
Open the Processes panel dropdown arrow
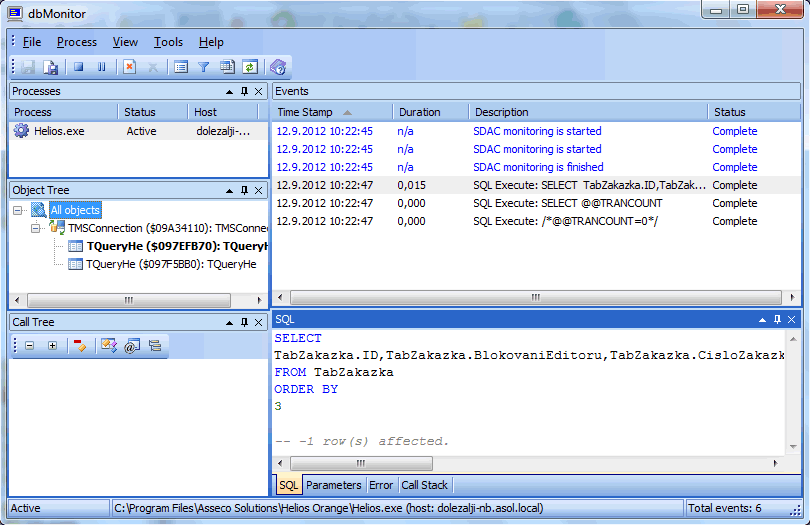pyautogui.click(x=229, y=92)
